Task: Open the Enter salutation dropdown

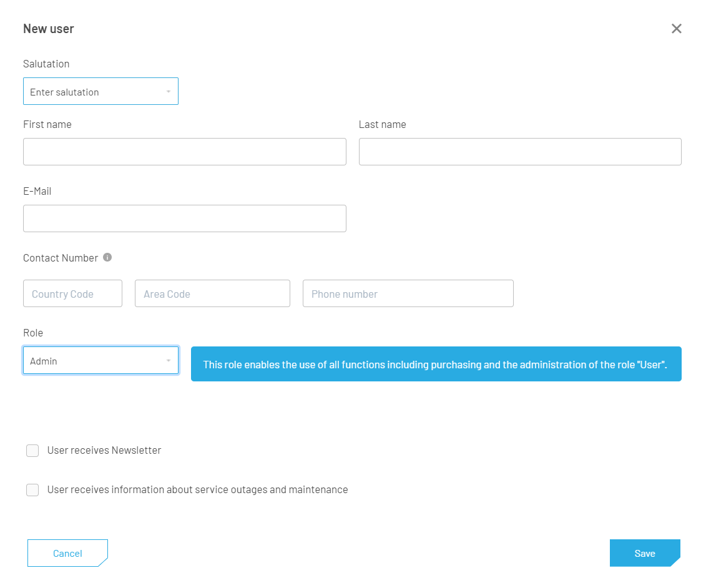Action: [x=94, y=92]
